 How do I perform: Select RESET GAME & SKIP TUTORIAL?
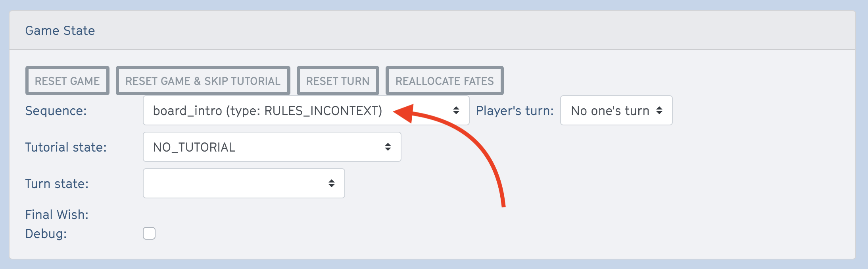point(203,81)
